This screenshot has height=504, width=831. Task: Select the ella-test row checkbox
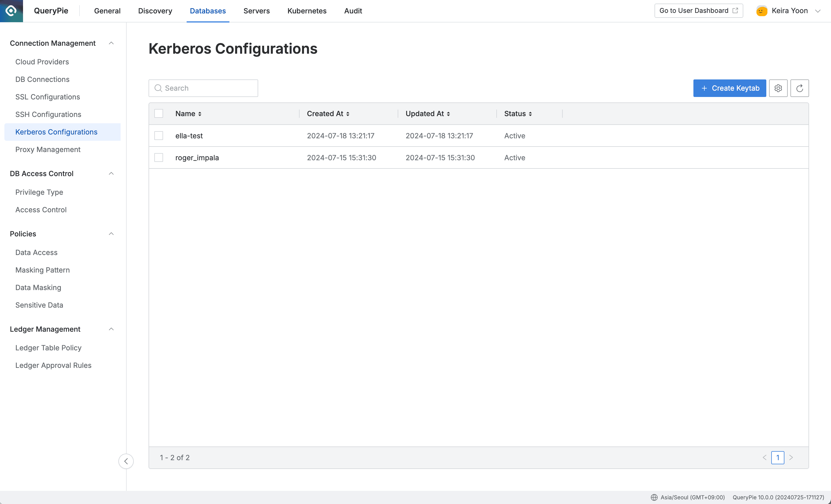click(158, 136)
